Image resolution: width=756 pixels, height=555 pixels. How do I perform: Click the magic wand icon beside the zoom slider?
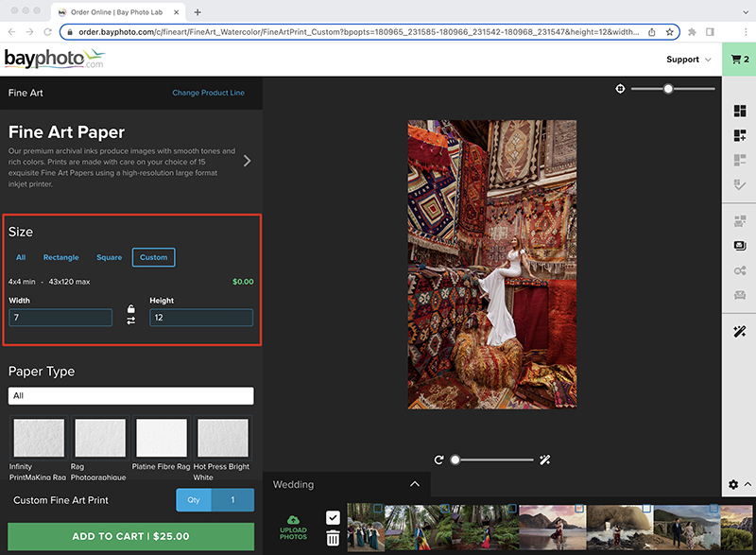(x=545, y=460)
